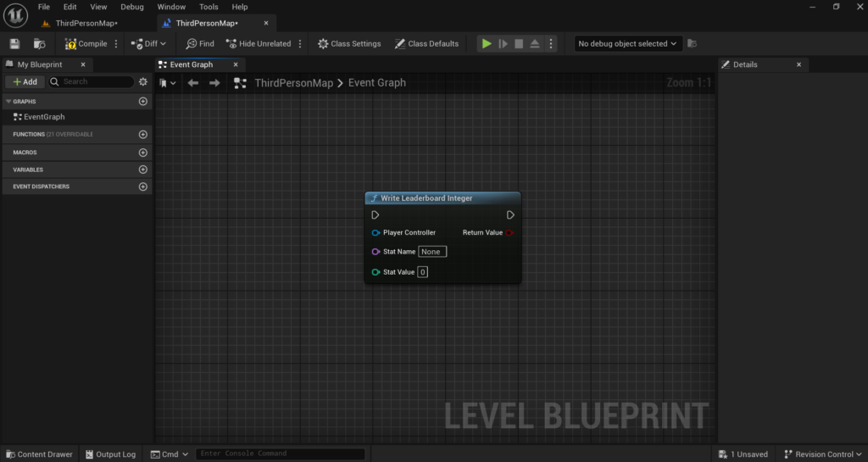Click the Stat Value number field
The width and height of the screenshot is (868, 462).
(x=422, y=272)
